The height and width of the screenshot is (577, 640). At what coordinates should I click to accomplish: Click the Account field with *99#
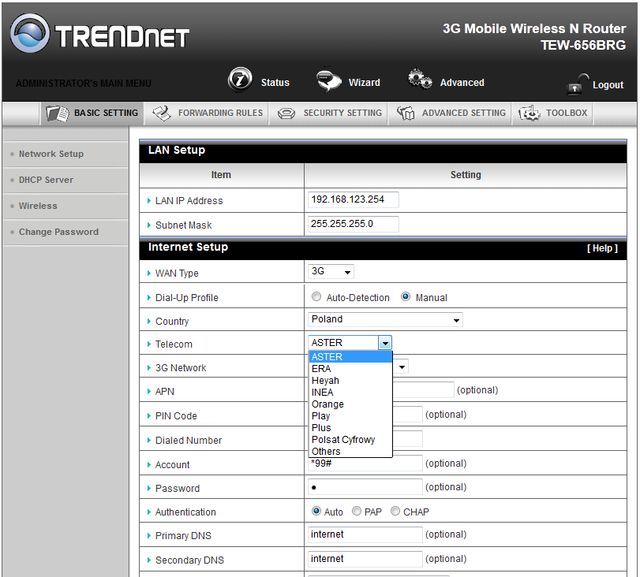coord(365,464)
